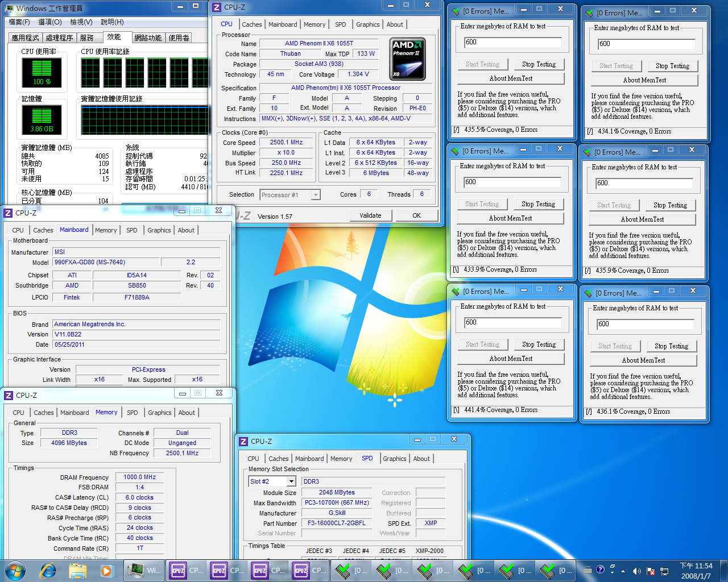Switch to 網路功能 tab in Task Manager

click(148, 38)
